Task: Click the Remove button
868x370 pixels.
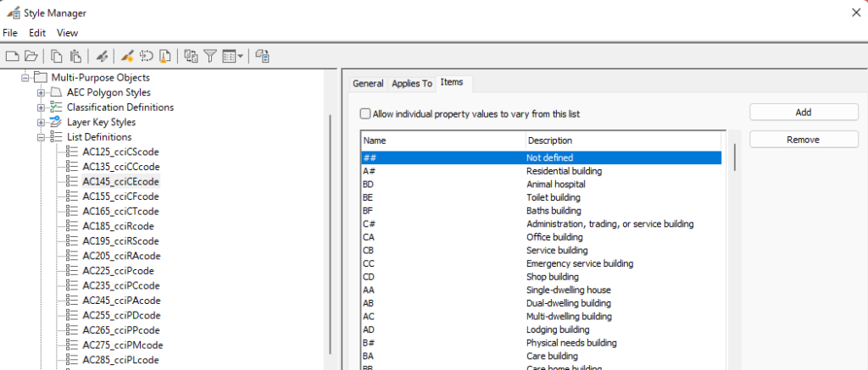Action: point(804,140)
